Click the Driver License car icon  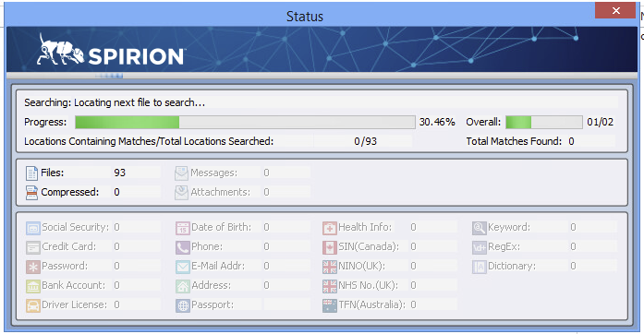pos(33,305)
